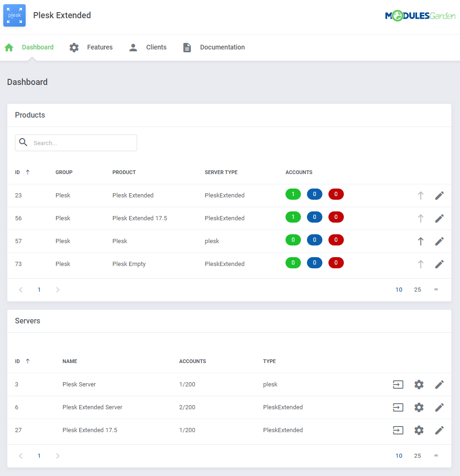Go to previous page in Servers table
Image resolution: width=460 pixels, height=476 pixels.
tap(21, 456)
